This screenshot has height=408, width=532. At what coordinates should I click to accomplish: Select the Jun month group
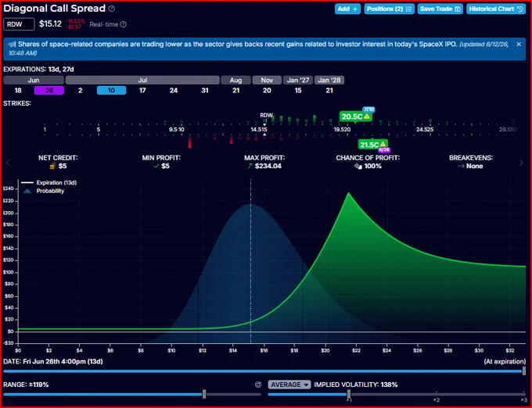point(34,81)
